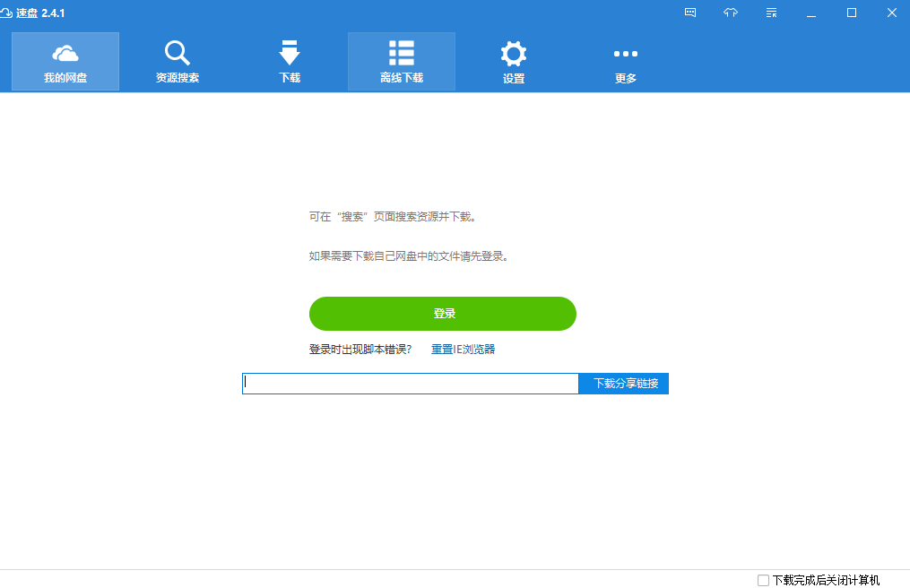Click the feedback message icon in titlebar

(x=689, y=13)
